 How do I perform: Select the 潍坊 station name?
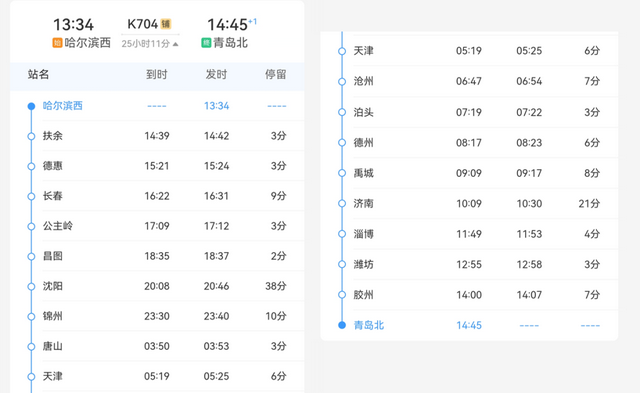pyautogui.click(x=363, y=264)
